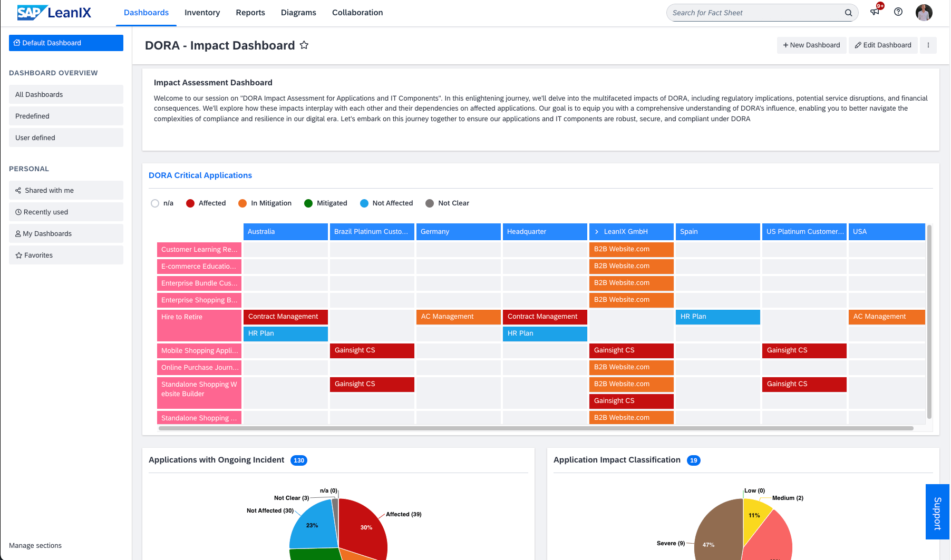Switch to the Dashboards tab

point(146,13)
